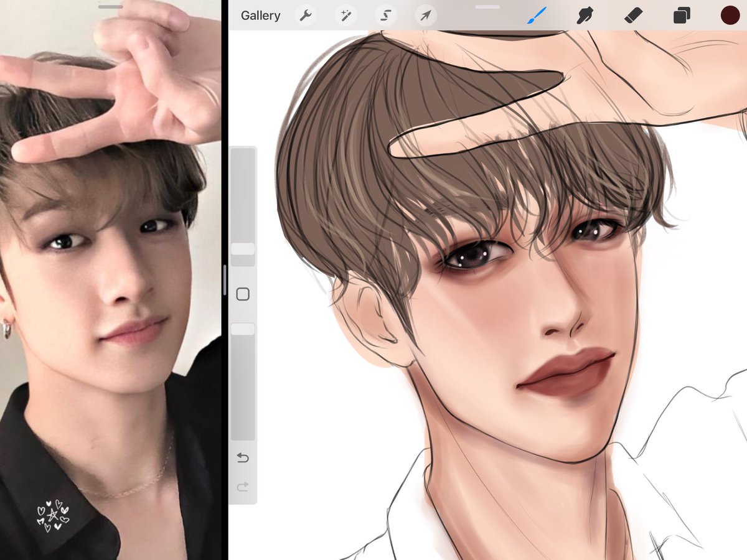
Task: Tap the square Modify button on the sidebar
Action: pyautogui.click(x=243, y=292)
